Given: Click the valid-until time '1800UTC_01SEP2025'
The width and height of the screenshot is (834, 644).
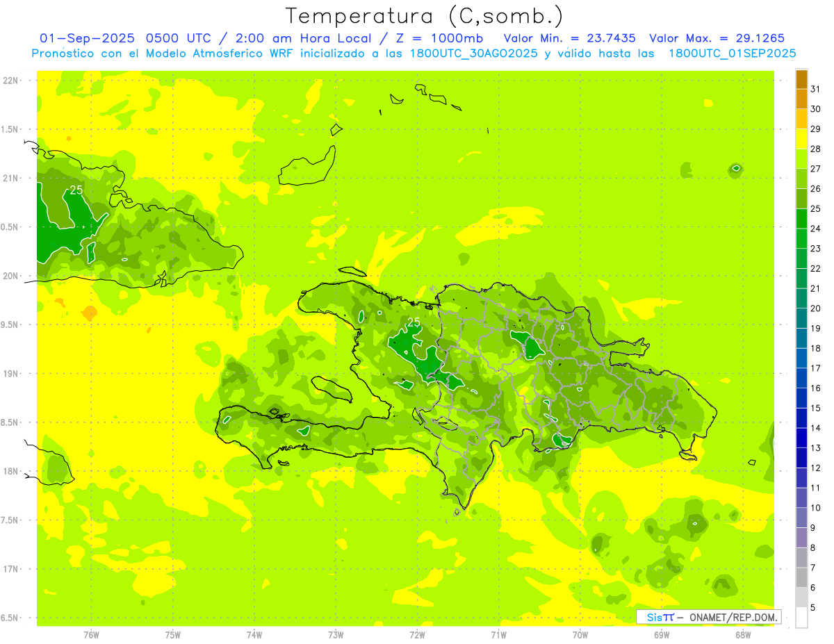Looking at the screenshot, I should point(732,53).
